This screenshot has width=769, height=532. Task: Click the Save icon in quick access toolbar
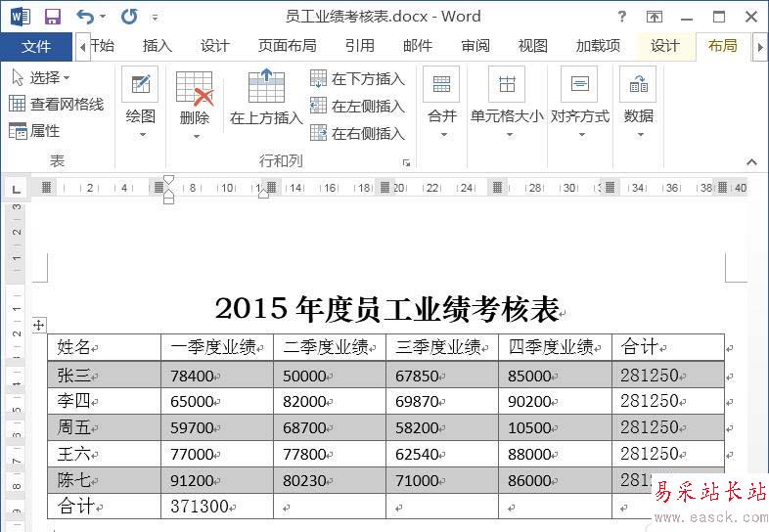pos(53,18)
